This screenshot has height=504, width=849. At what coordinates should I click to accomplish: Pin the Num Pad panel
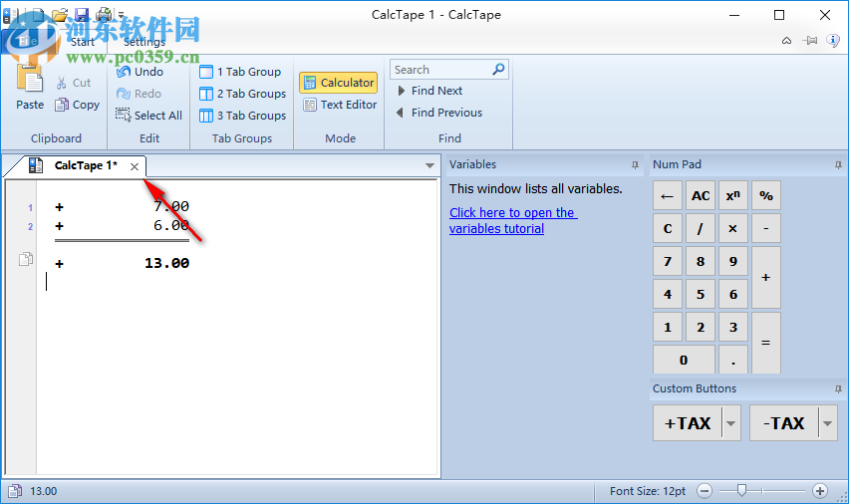tap(838, 165)
